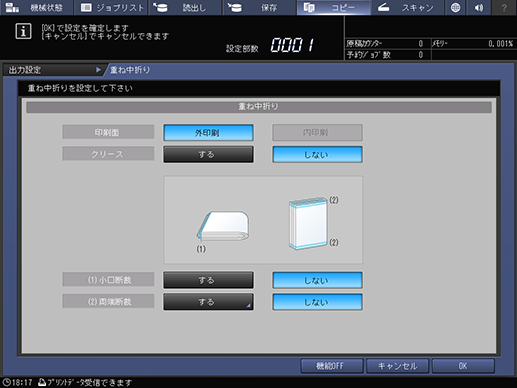
Task: Click the speaker volume icon
Action: tap(479, 7)
